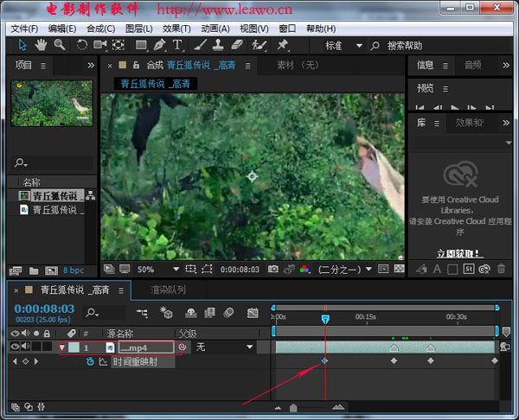Screen dimensions: 519x420
Task: Select the Brush tool
Action: [201, 45]
